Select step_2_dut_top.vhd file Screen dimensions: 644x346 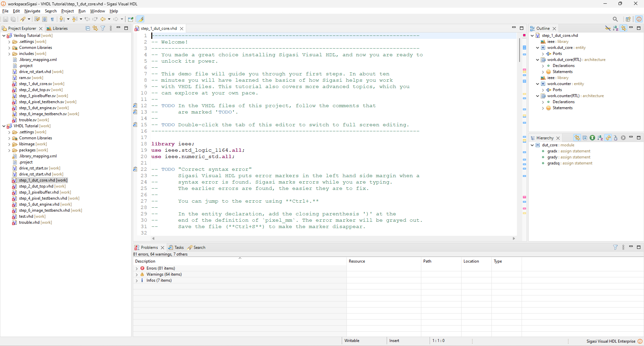coord(39,186)
